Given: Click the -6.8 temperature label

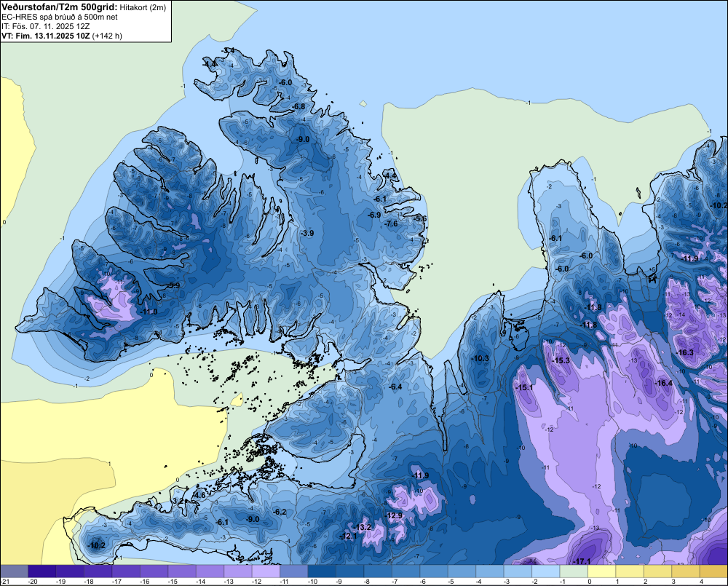Looking at the screenshot, I should (298, 106).
